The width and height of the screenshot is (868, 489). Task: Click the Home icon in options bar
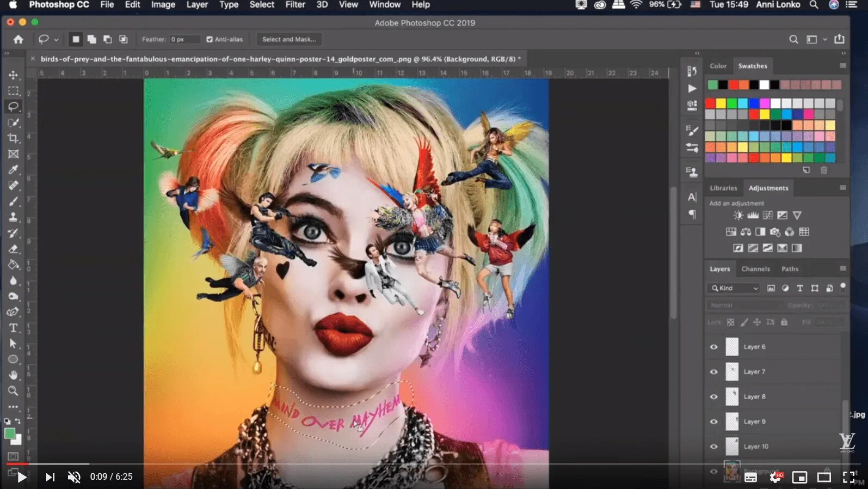click(18, 39)
